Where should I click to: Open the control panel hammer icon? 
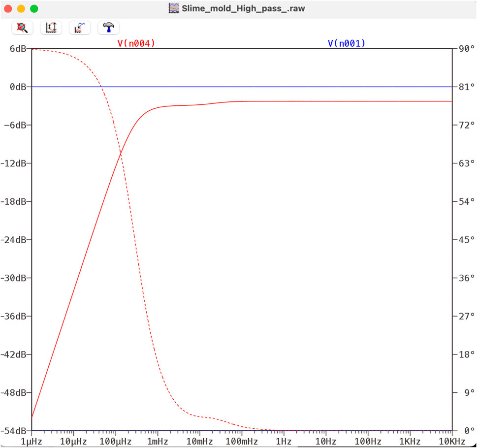pyautogui.click(x=108, y=28)
